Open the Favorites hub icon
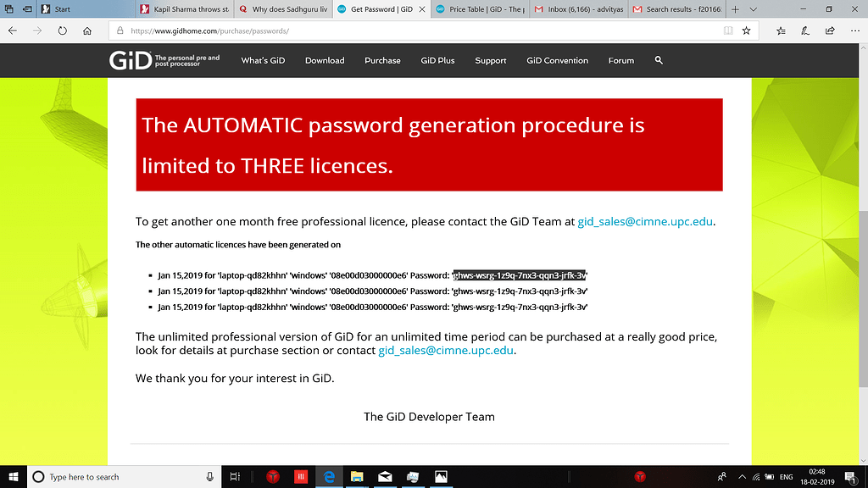 click(x=779, y=30)
